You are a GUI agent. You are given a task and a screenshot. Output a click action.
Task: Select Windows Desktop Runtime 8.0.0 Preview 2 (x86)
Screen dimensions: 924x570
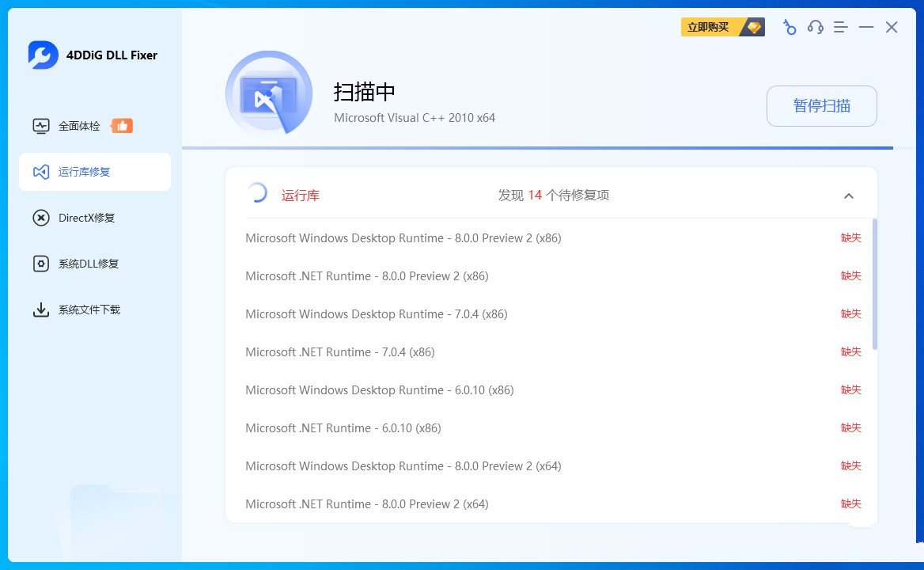(553, 238)
